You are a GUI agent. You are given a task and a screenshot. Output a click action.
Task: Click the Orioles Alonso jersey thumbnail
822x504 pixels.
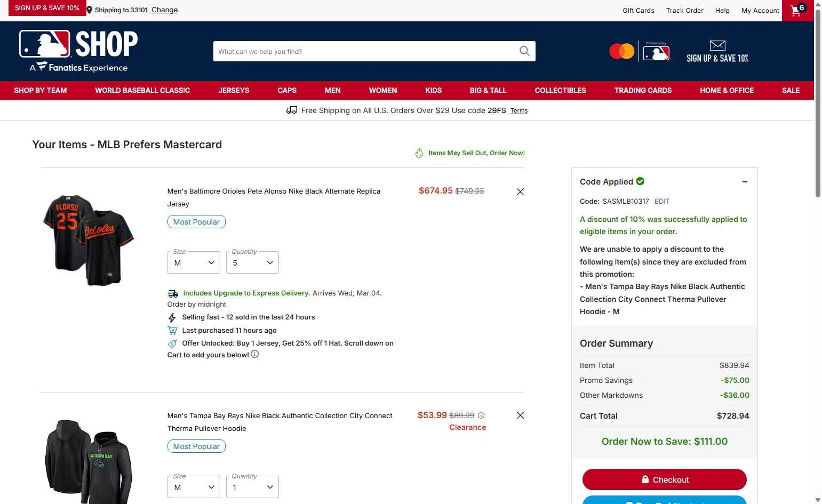[89, 240]
